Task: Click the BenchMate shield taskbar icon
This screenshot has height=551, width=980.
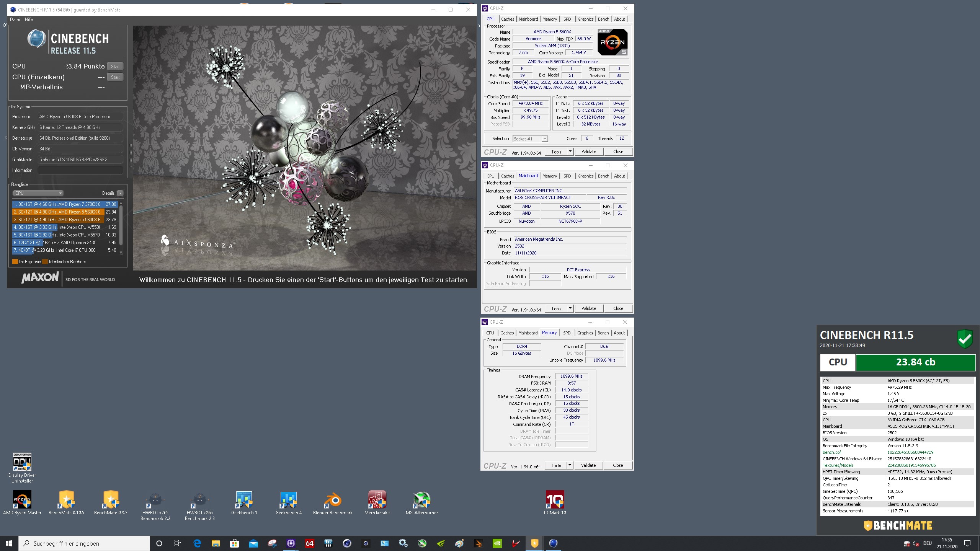Action: pos(535,543)
